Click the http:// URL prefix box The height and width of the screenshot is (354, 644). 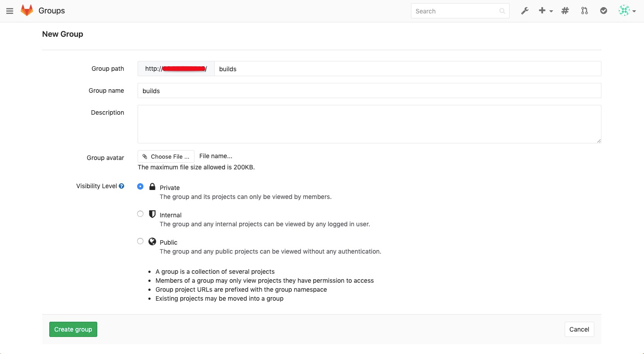[x=176, y=69]
